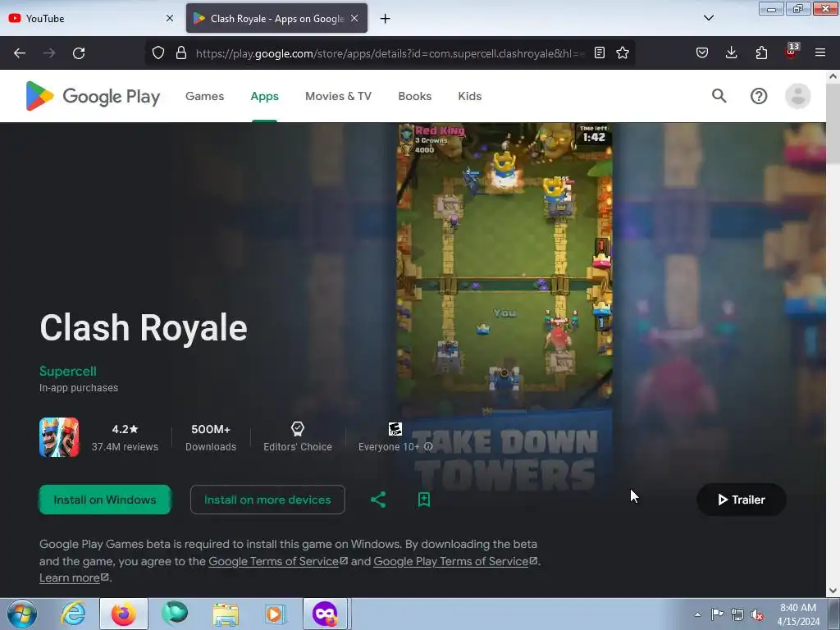
Task: Reload the current page
Action: pos(79,53)
